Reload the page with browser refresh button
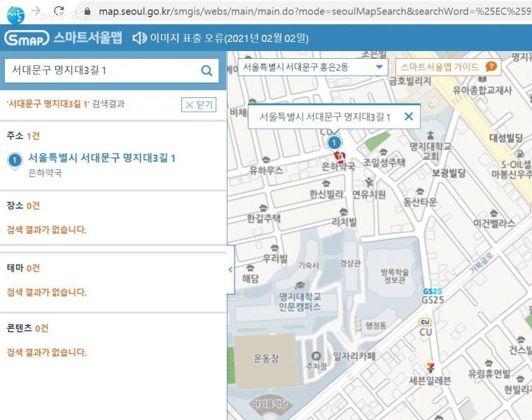The image size is (532, 420). [59, 11]
